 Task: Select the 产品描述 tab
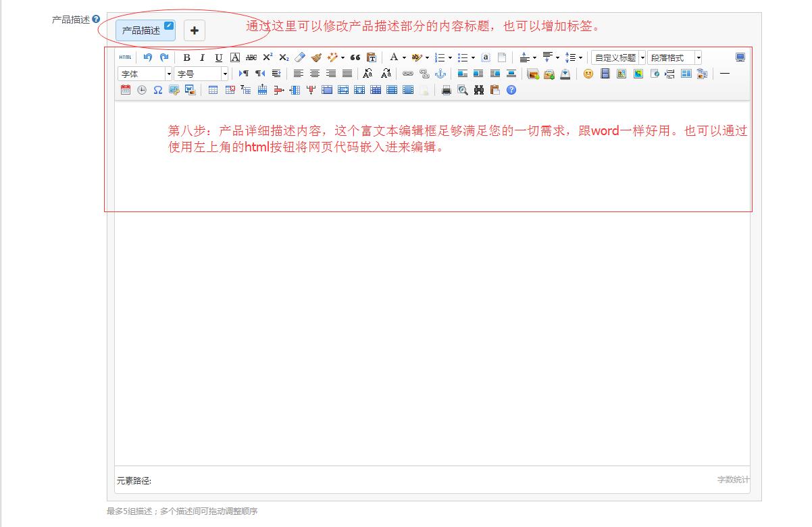(141, 30)
